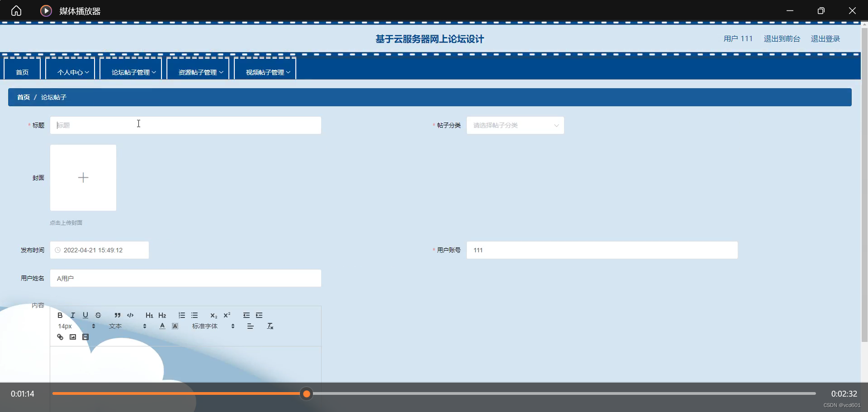Apply subscript formatting
The height and width of the screenshot is (412, 868).
click(213, 315)
